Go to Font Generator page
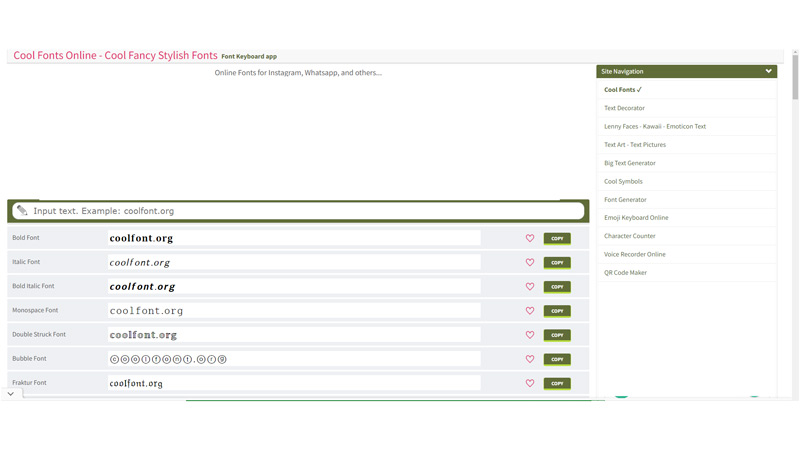This screenshot has height=450, width=800. pyautogui.click(x=626, y=200)
